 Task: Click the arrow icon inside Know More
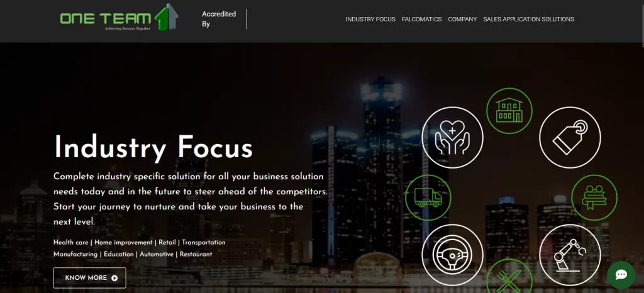point(114,278)
